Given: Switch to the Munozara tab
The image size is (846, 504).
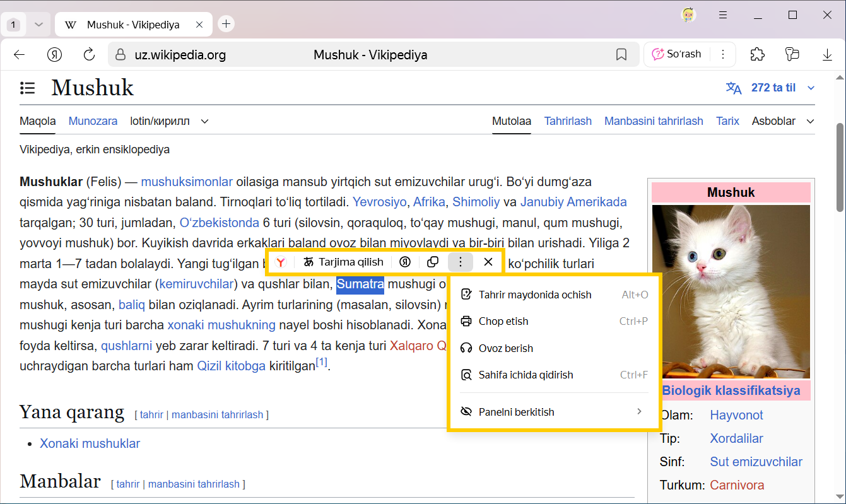Looking at the screenshot, I should coord(93,121).
